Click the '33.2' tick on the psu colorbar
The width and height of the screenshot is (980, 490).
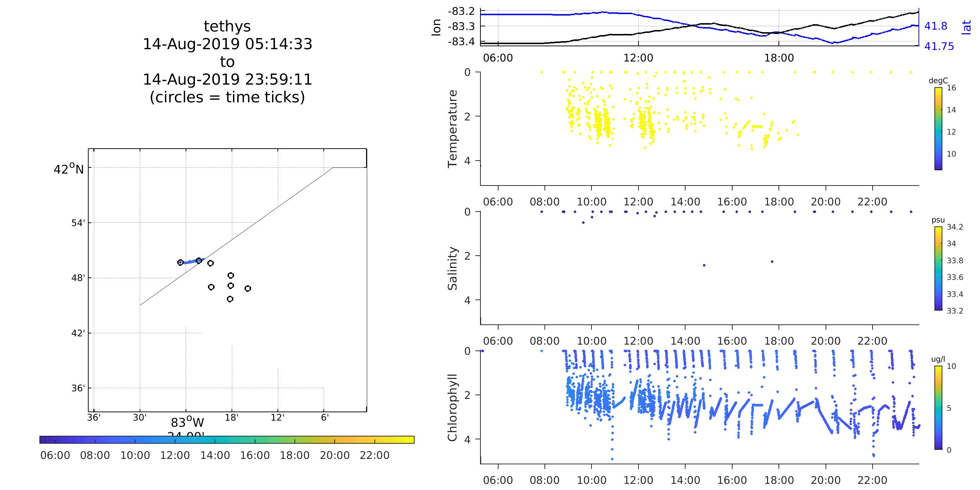point(955,311)
